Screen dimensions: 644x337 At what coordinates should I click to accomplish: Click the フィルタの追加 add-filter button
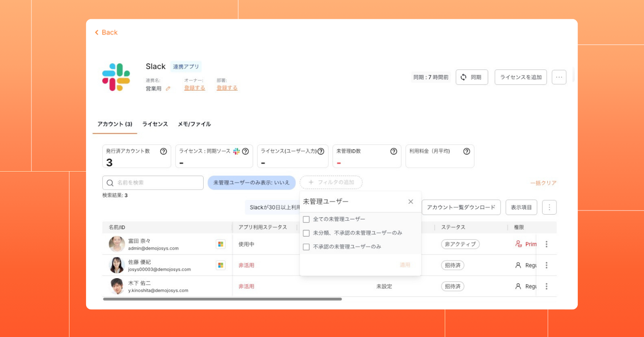click(331, 182)
